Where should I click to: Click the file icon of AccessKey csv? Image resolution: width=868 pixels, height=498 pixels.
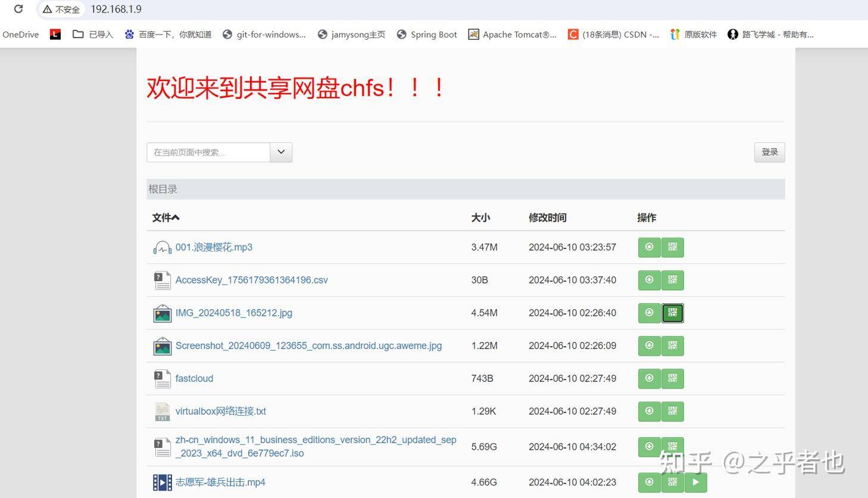(x=162, y=280)
